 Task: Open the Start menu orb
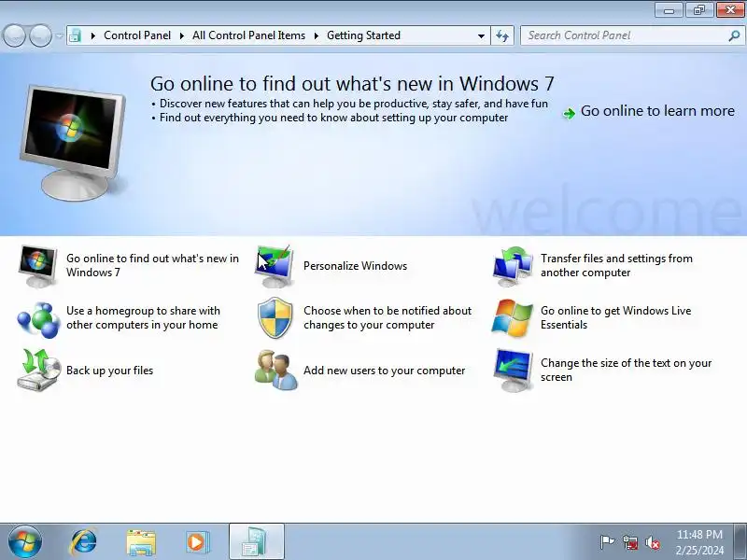pos(25,541)
